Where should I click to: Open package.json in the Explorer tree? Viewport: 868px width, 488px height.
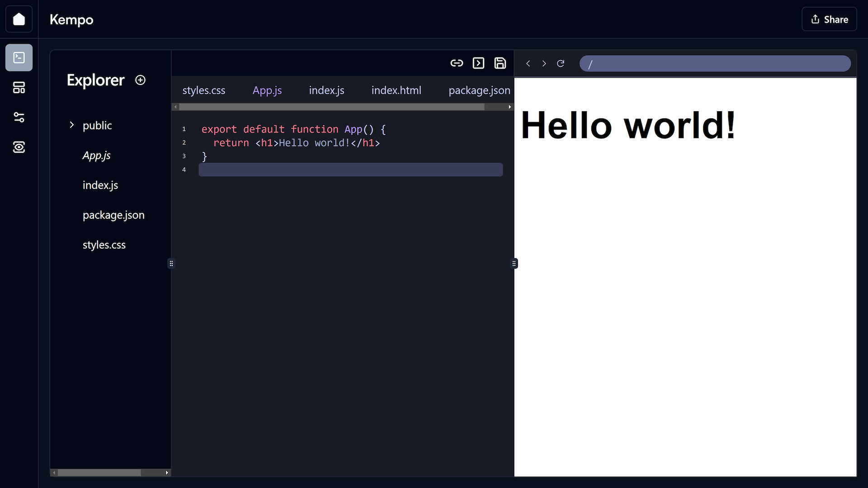tap(113, 215)
